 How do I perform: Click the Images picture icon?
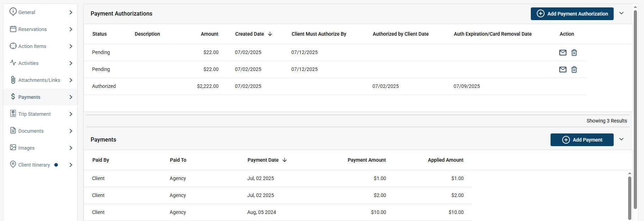click(13, 147)
